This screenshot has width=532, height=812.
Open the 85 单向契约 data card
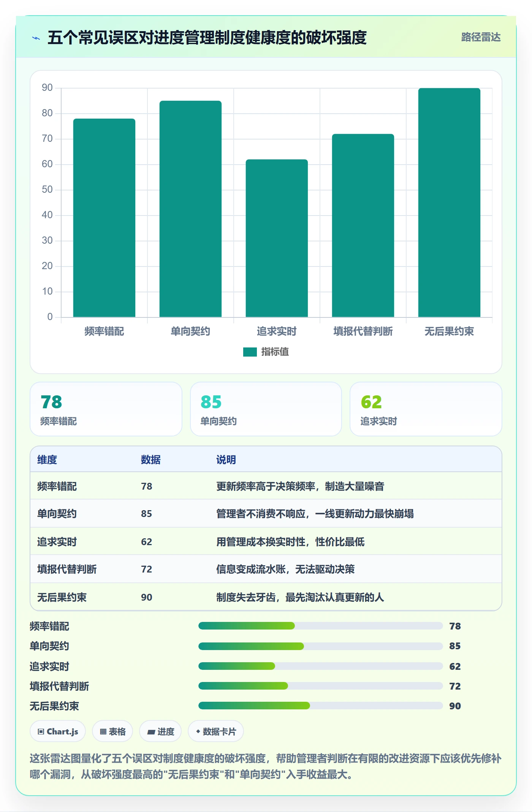[x=266, y=409]
